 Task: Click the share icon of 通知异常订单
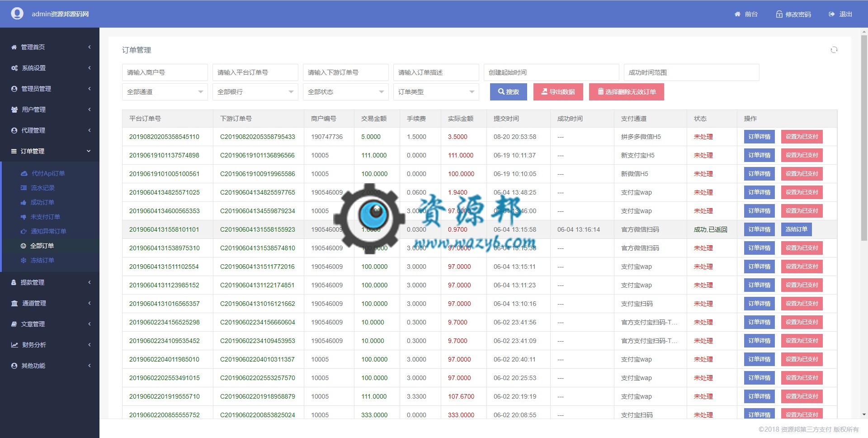pyautogui.click(x=24, y=231)
